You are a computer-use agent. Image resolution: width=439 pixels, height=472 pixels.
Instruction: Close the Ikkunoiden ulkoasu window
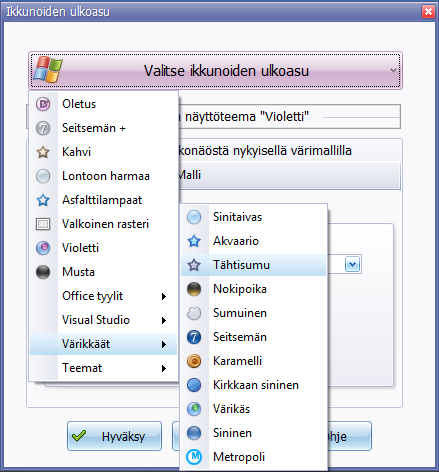(x=428, y=12)
